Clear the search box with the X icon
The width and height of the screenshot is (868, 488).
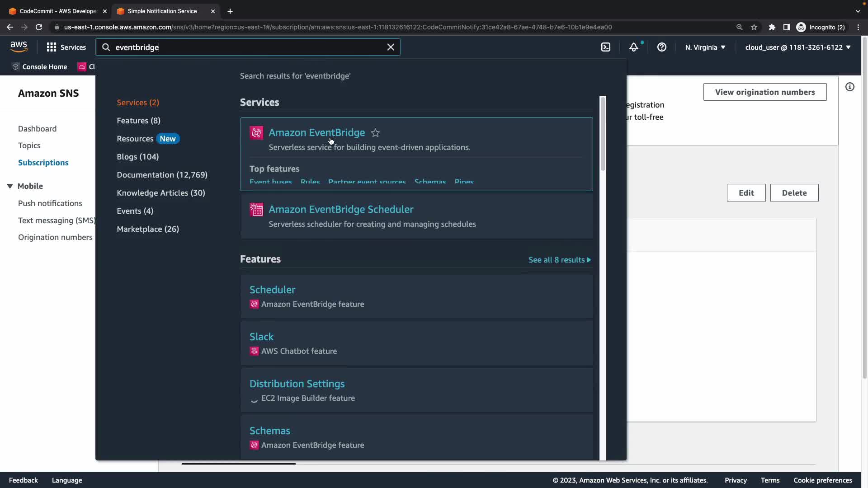click(x=391, y=47)
